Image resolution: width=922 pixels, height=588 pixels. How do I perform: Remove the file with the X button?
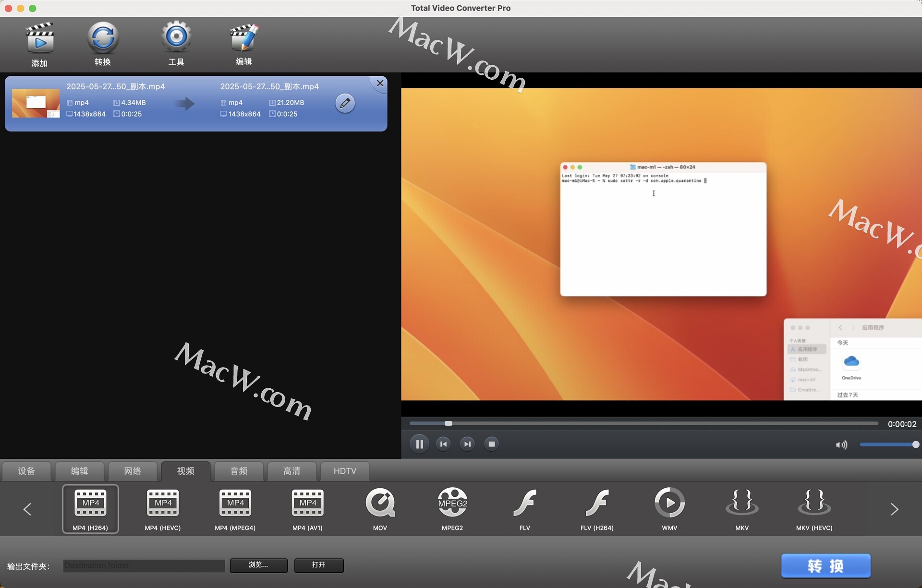click(x=380, y=83)
